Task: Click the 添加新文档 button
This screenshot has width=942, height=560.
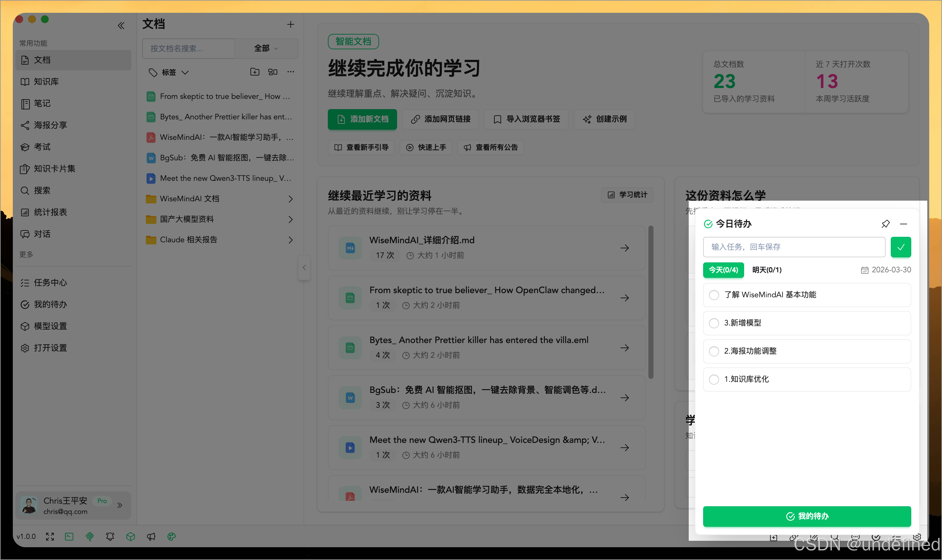Action: 362,119
